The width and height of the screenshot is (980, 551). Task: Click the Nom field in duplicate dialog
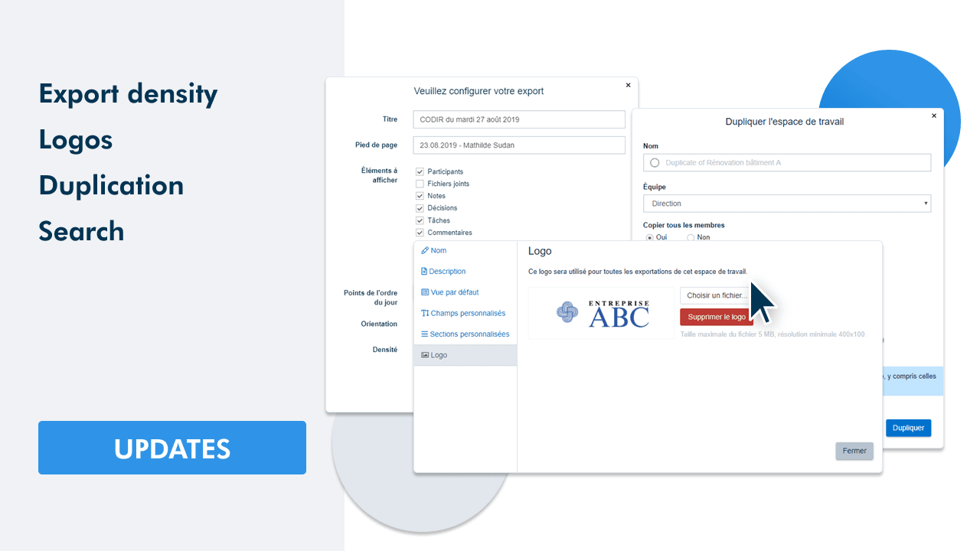(787, 162)
